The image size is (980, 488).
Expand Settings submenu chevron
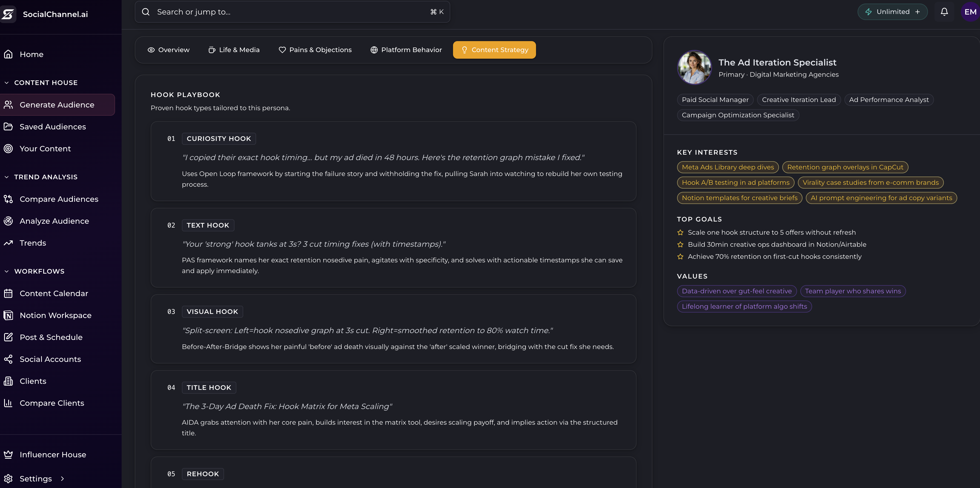pos(62,478)
